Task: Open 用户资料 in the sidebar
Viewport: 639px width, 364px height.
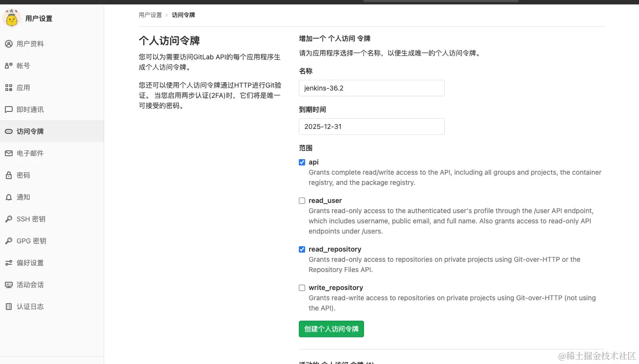Action: (52, 44)
